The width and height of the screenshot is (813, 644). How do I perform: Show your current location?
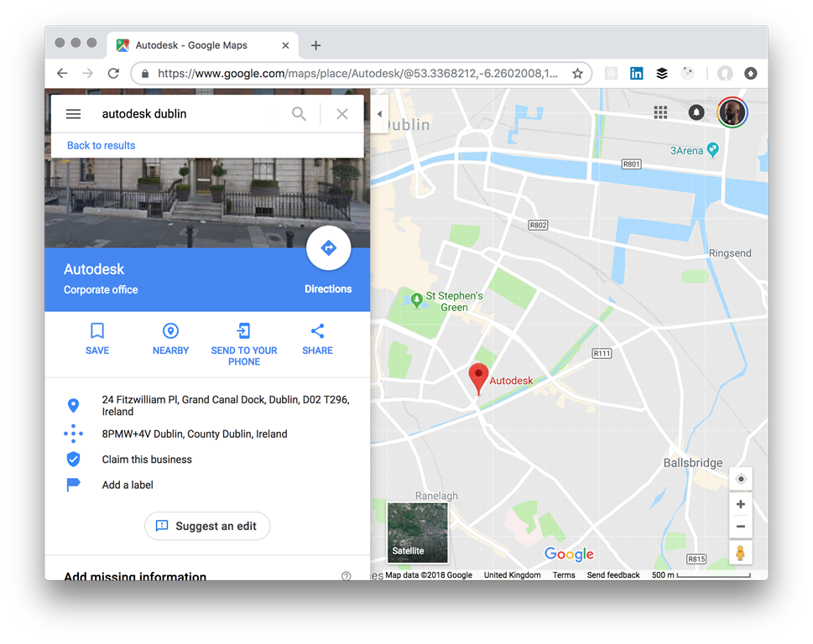point(740,479)
